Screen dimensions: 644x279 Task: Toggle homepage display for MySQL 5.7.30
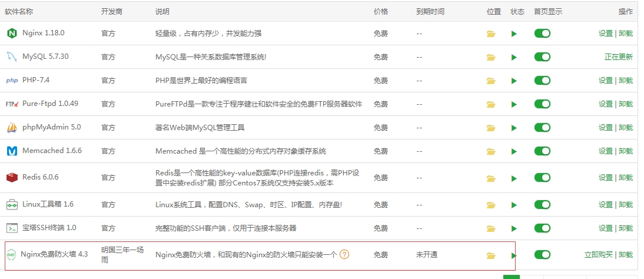(542, 57)
